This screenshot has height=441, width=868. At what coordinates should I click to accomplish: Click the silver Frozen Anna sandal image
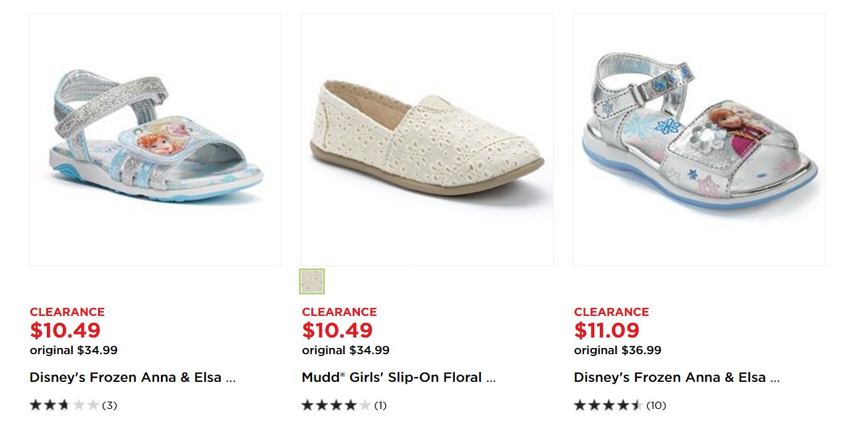tap(699, 140)
